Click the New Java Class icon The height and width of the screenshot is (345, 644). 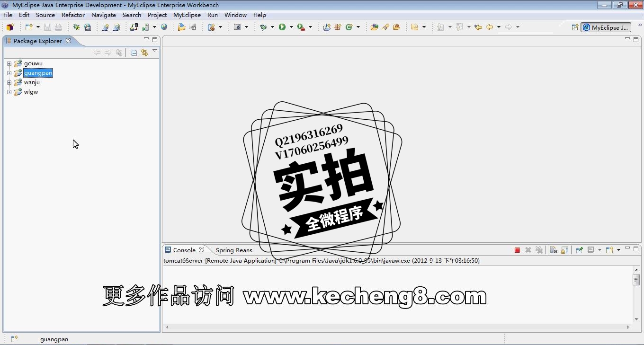(x=349, y=27)
